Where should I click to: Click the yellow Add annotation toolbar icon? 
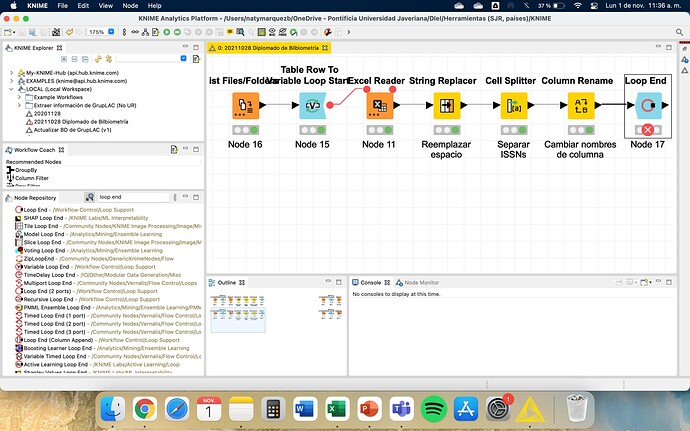coord(230,32)
